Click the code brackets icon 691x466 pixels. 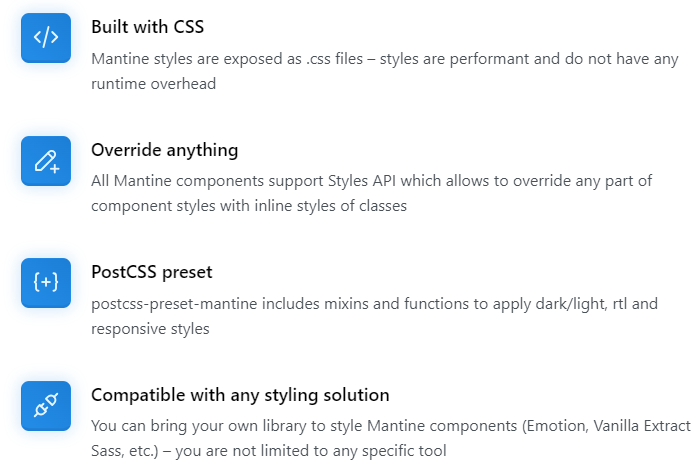[x=46, y=38]
